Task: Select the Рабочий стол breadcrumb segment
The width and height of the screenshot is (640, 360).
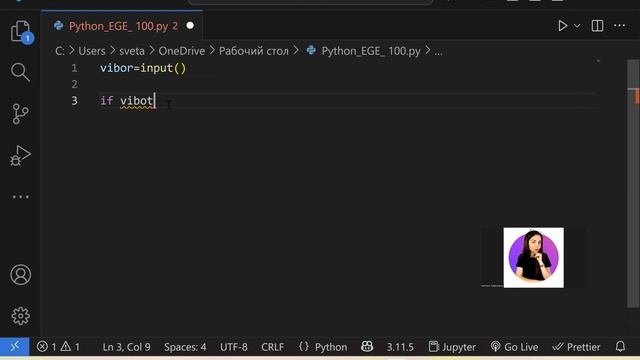Action: tap(253, 51)
